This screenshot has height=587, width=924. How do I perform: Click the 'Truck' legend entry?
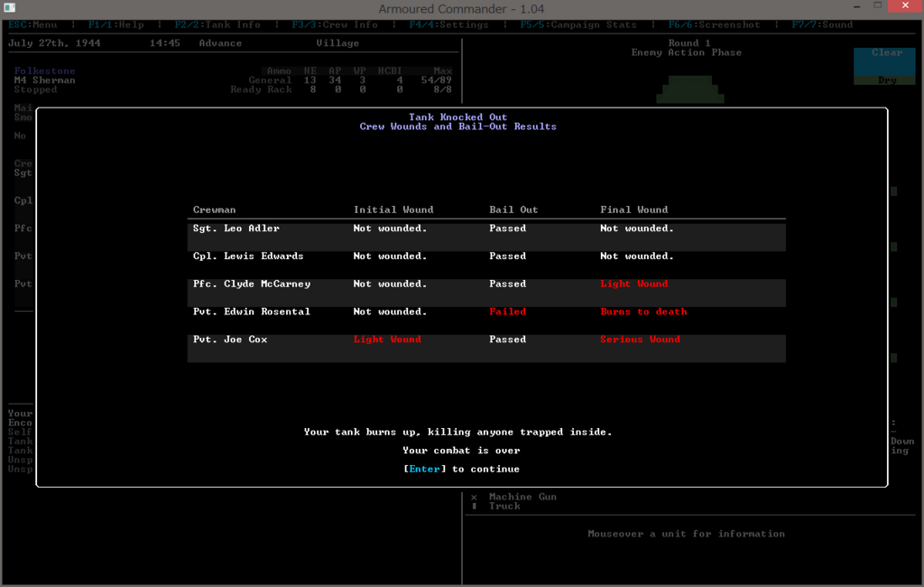504,507
